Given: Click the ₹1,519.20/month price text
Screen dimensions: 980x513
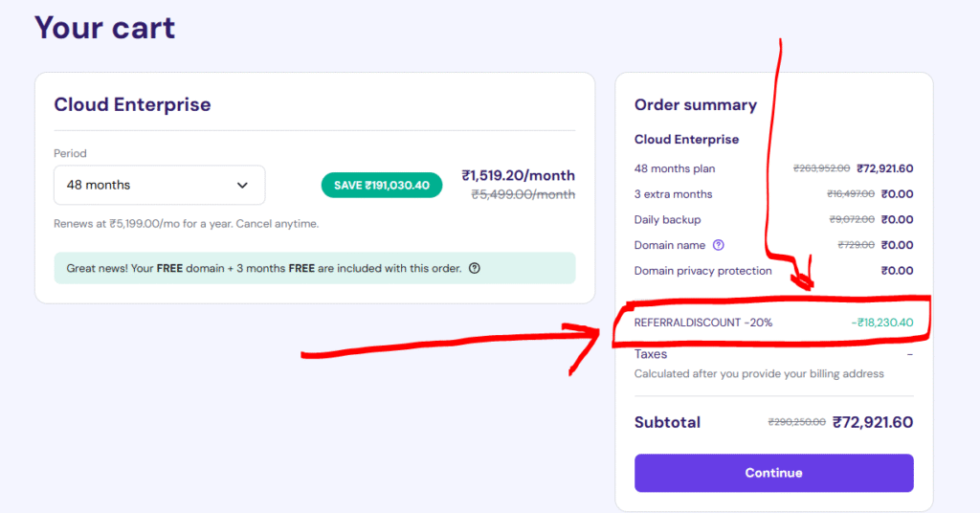Looking at the screenshot, I should (x=518, y=175).
